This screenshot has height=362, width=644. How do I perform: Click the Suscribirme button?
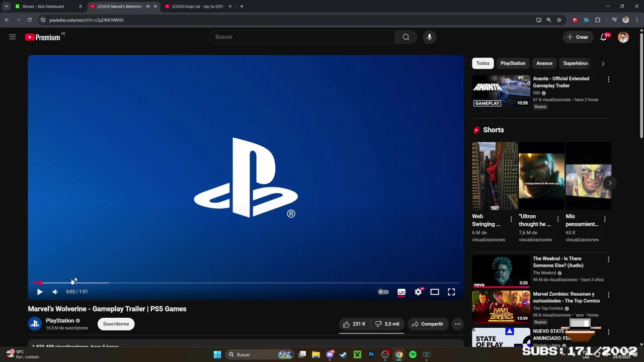pyautogui.click(x=116, y=324)
